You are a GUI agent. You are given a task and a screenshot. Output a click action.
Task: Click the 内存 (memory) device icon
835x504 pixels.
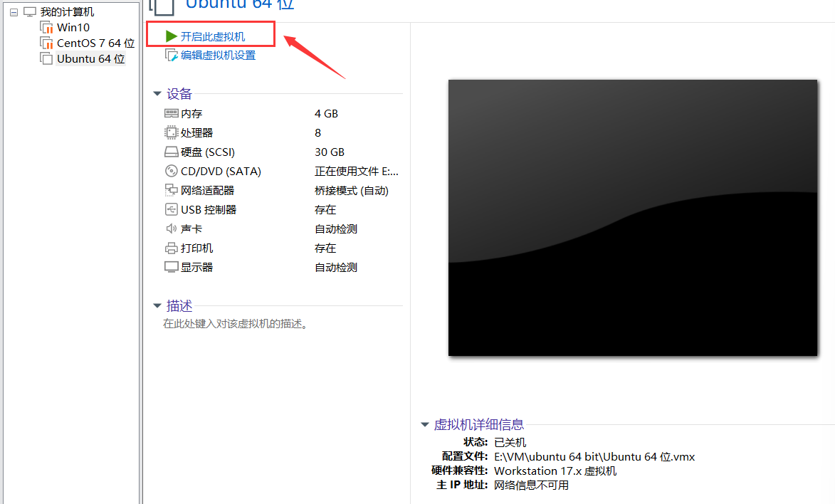pos(171,113)
